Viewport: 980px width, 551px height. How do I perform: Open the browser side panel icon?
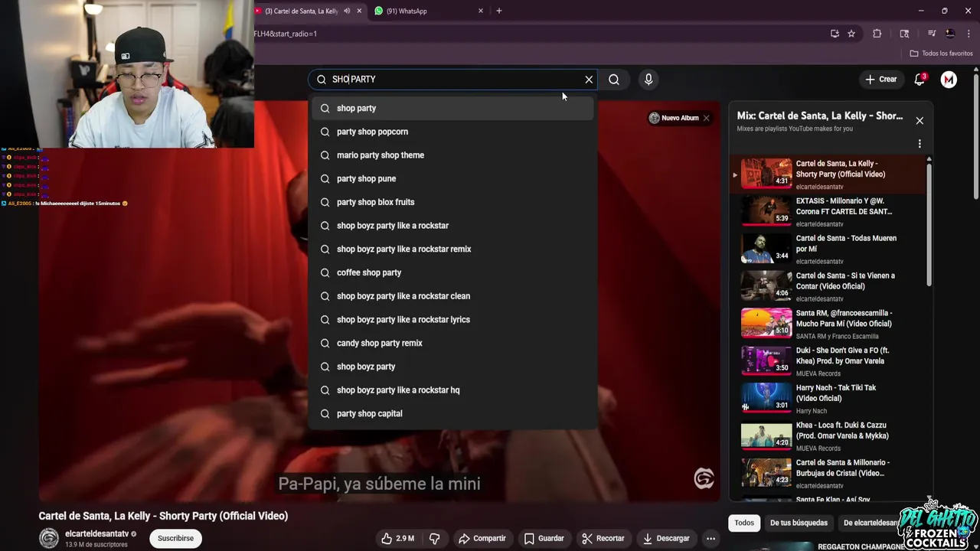tap(904, 34)
